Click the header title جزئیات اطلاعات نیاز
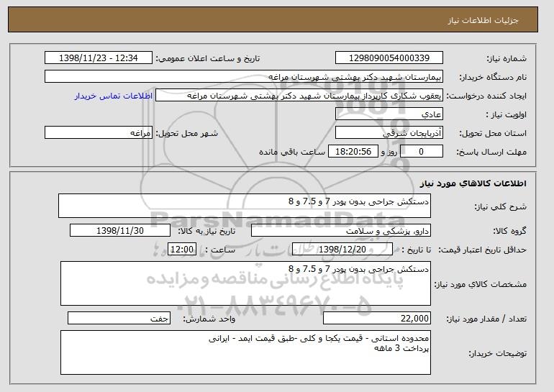Screen dimensions: 554x392 (x=483, y=20)
